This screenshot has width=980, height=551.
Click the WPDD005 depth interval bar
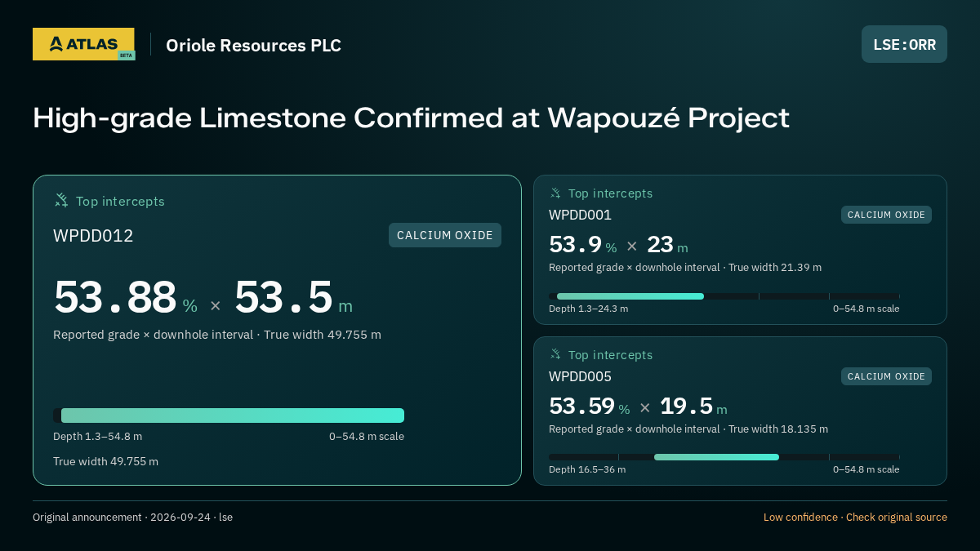tap(724, 457)
